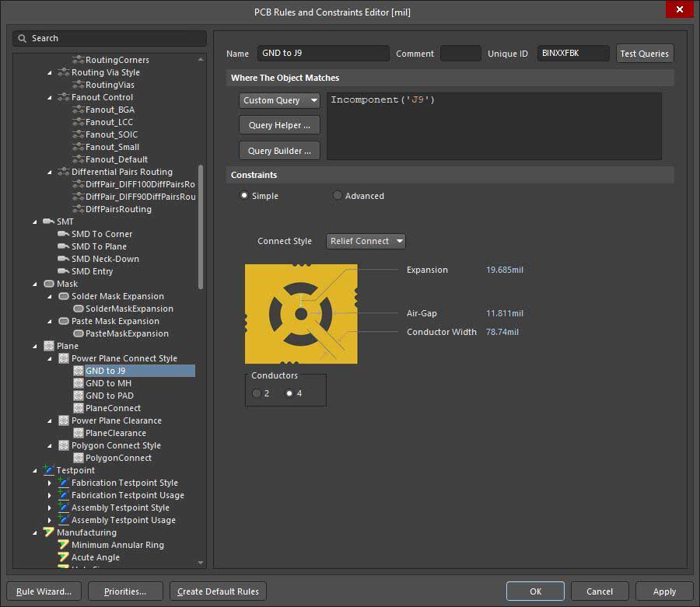
Task: Open the Connect Style dropdown
Action: 366,241
